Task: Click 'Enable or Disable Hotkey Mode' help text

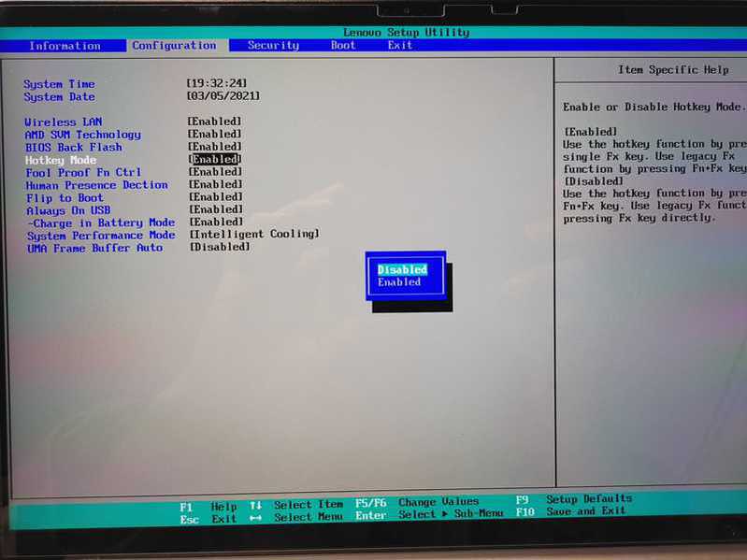Action: [x=653, y=108]
